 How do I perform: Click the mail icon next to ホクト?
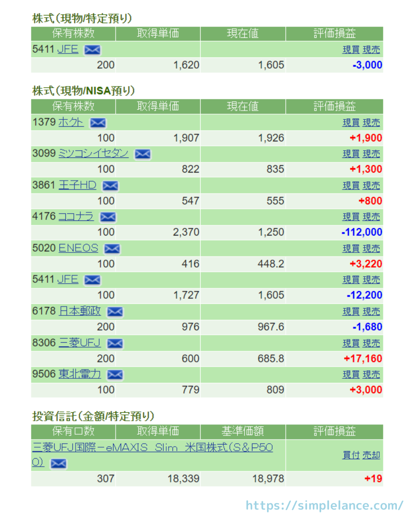point(98,123)
